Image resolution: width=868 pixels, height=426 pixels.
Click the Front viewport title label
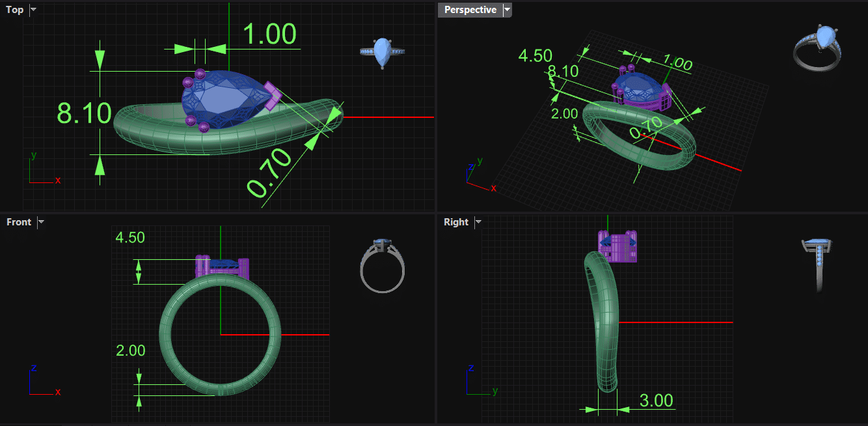19,222
